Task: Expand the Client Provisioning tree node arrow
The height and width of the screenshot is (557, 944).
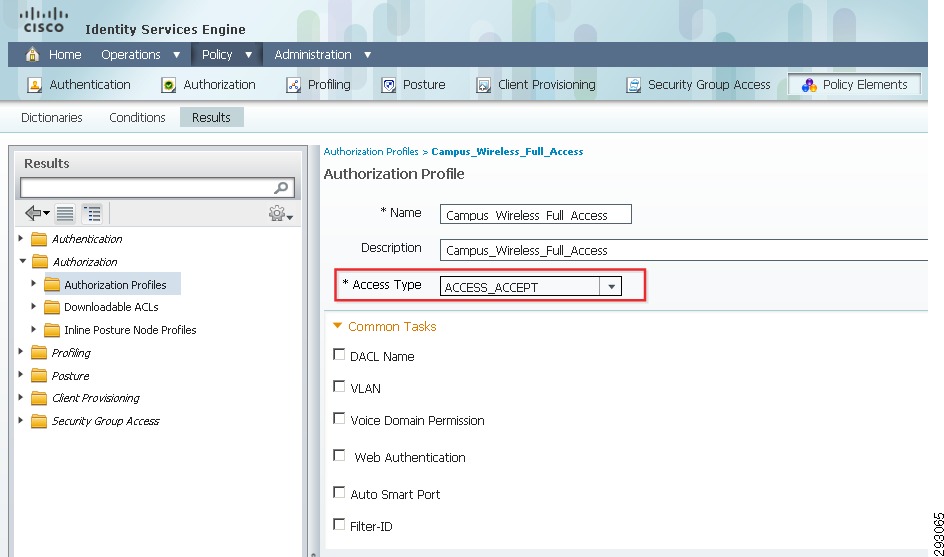Action: (20, 397)
